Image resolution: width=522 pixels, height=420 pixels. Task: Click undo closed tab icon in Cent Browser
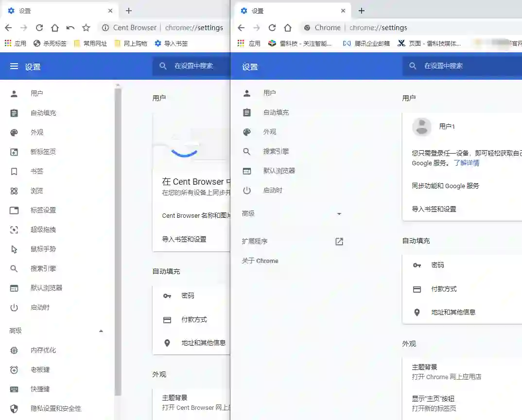(x=70, y=28)
